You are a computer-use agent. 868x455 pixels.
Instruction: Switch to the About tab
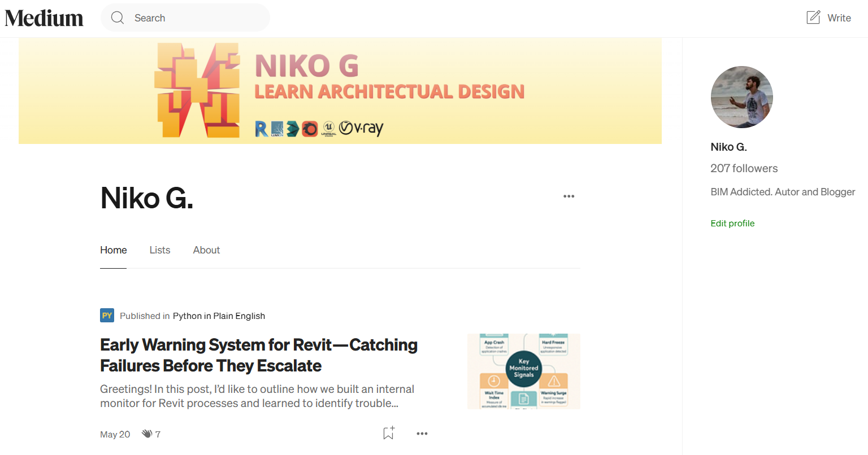206,250
